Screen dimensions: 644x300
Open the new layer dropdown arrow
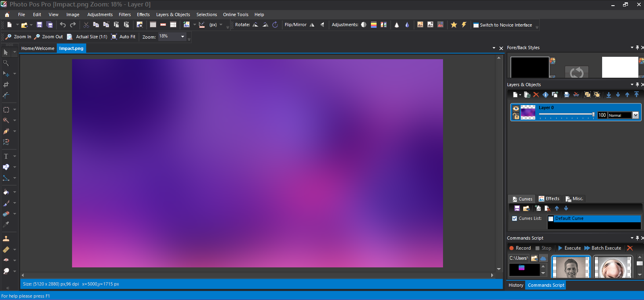pyautogui.click(x=520, y=95)
